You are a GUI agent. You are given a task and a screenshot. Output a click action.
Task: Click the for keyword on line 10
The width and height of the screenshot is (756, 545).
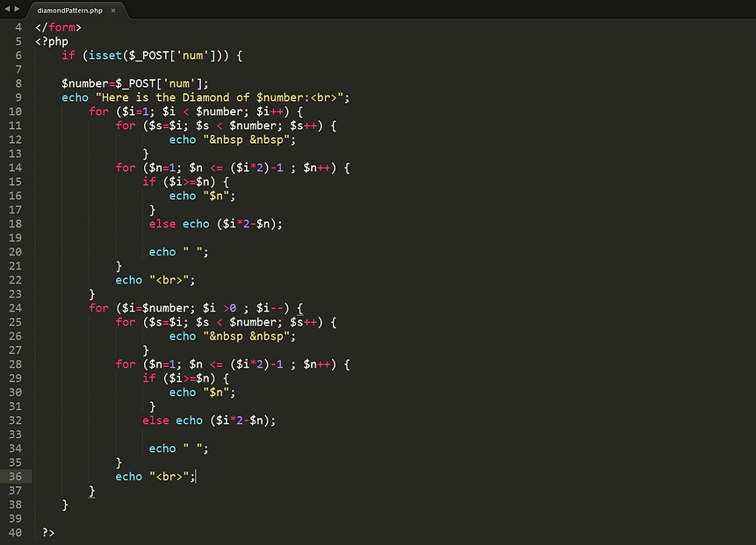point(98,111)
